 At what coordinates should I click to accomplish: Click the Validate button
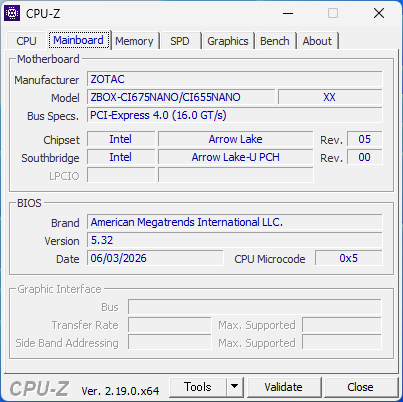coord(283,387)
